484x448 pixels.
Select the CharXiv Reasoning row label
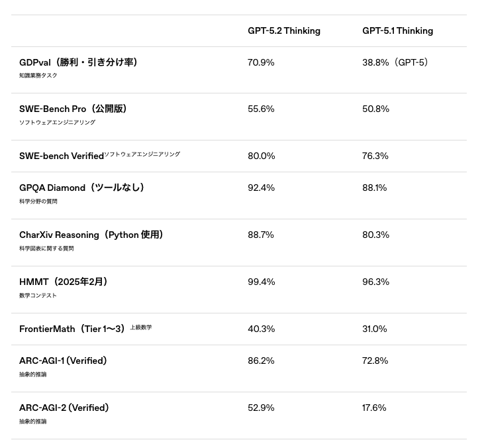click(x=91, y=235)
